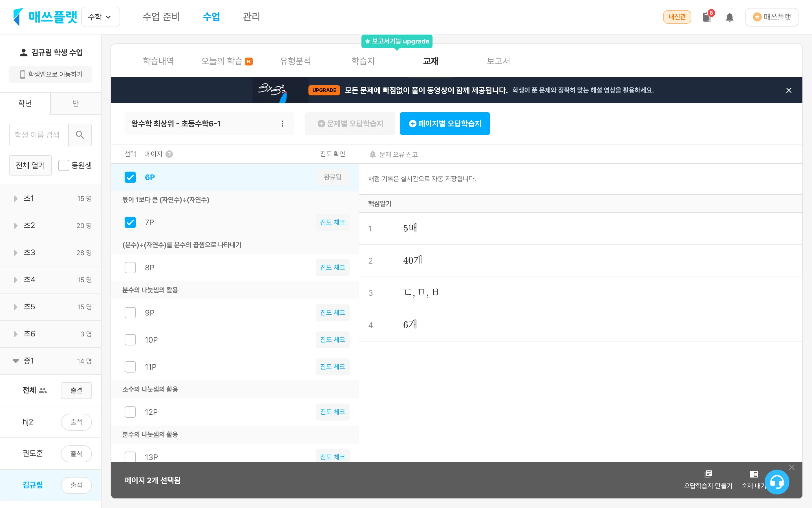Click the 매쓰플랫 logo
Screen dimensions: 812x508
pyautogui.click(x=45, y=17)
